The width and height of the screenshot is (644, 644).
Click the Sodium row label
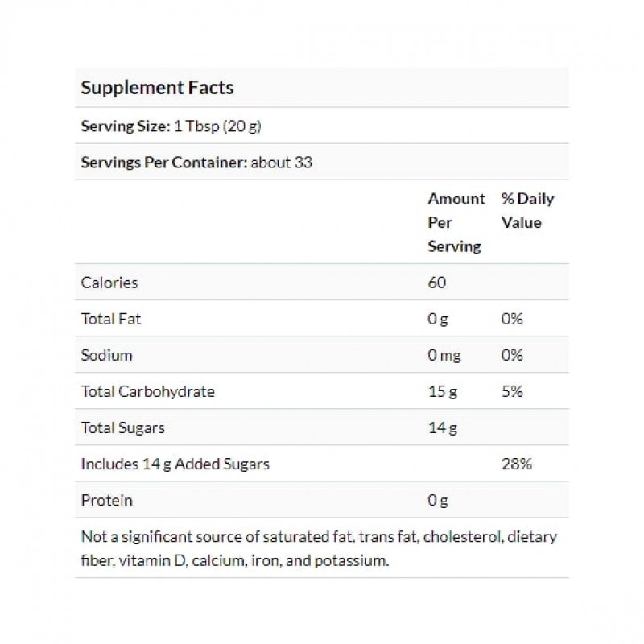pyautogui.click(x=107, y=355)
